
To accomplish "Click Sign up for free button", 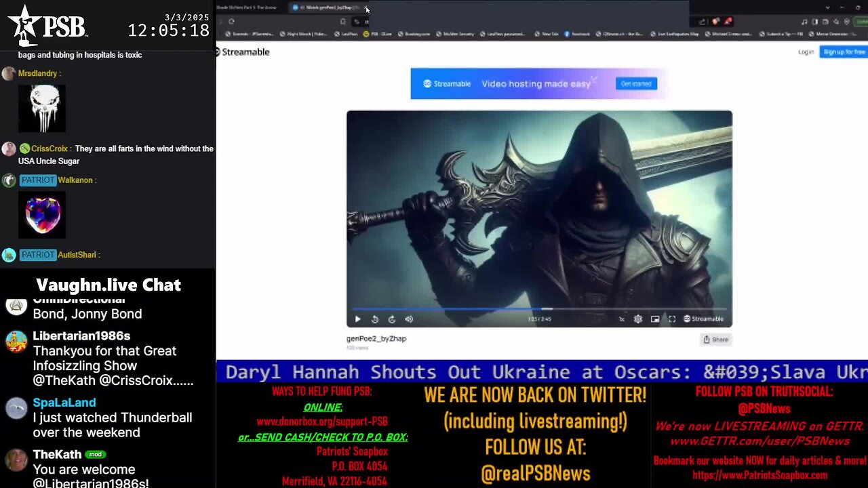I will (844, 52).
